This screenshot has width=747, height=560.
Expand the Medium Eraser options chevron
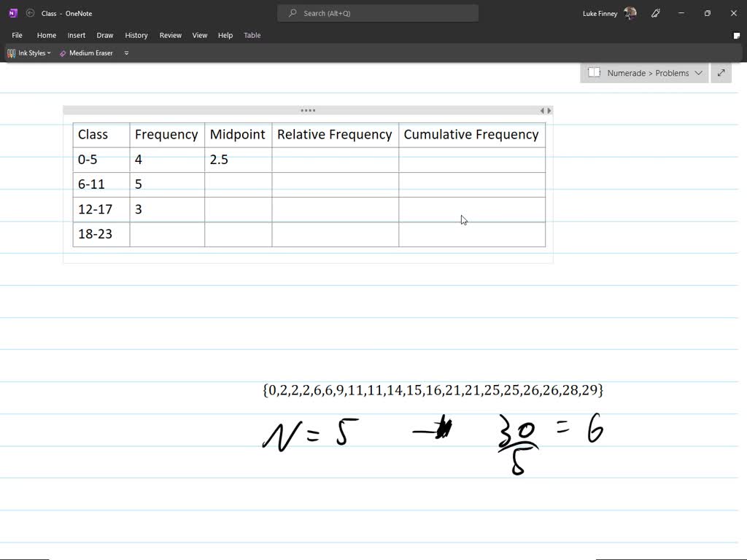125,52
